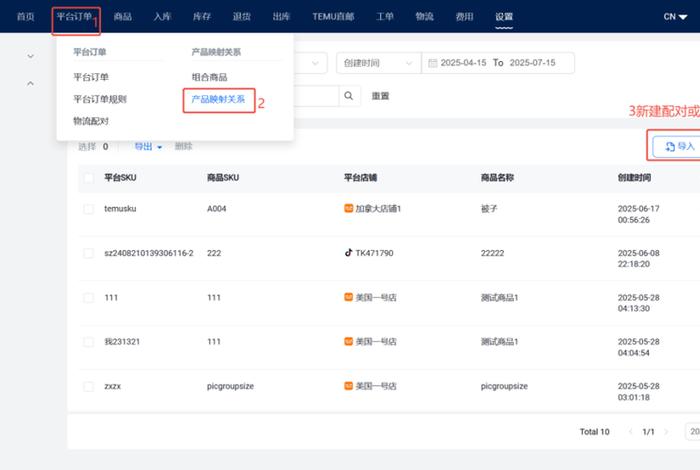This screenshot has height=470, width=700.
Task: Click the 被子 product name cell
Action: (x=489, y=208)
